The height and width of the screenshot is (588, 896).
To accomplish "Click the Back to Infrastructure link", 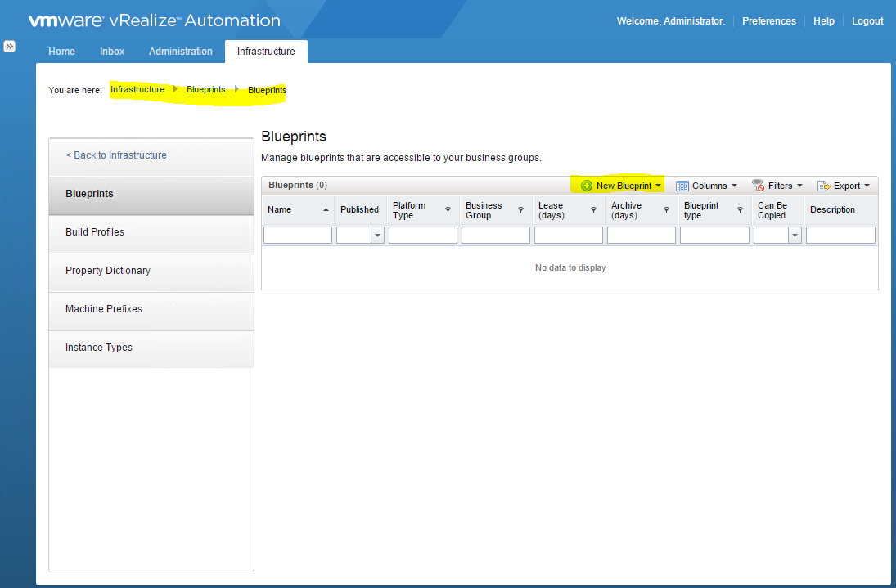I will pyautogui.click(x=116, y=155).
